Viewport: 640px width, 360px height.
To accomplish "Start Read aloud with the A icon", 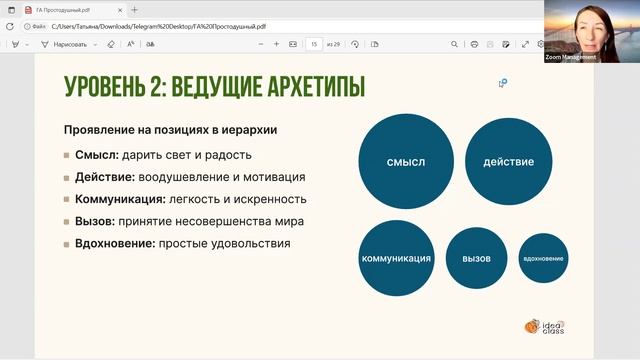I will pos(131,44).
